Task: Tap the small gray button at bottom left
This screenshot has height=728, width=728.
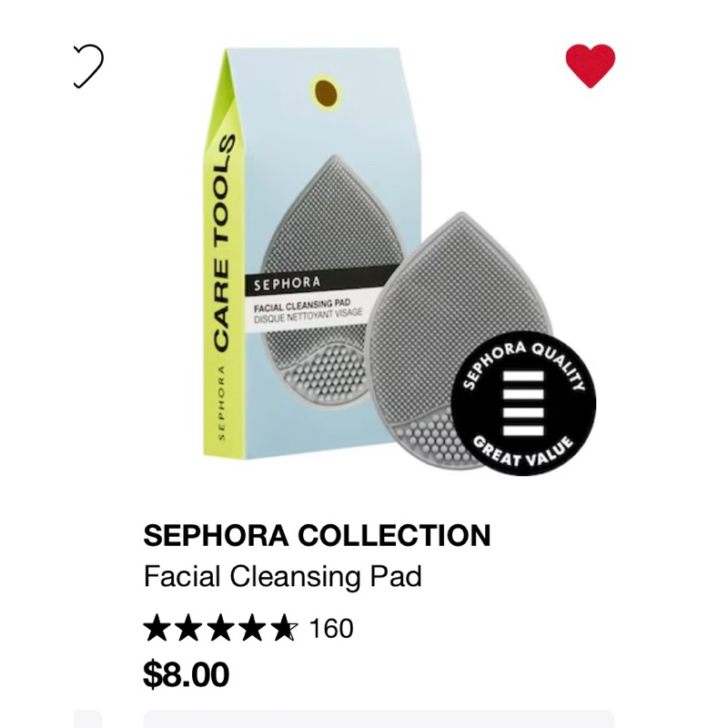Action: [x=87, y=719]
